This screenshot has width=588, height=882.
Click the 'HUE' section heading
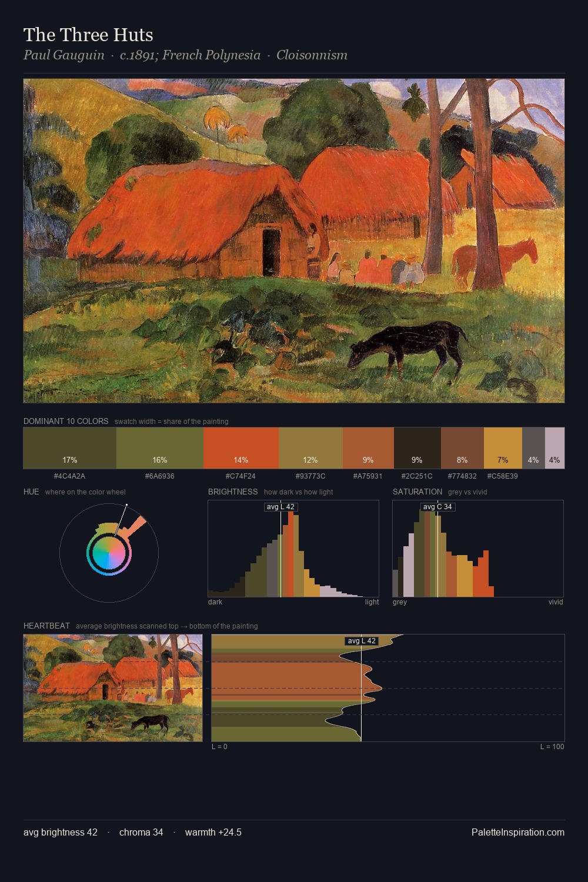(x=31, y=492)
